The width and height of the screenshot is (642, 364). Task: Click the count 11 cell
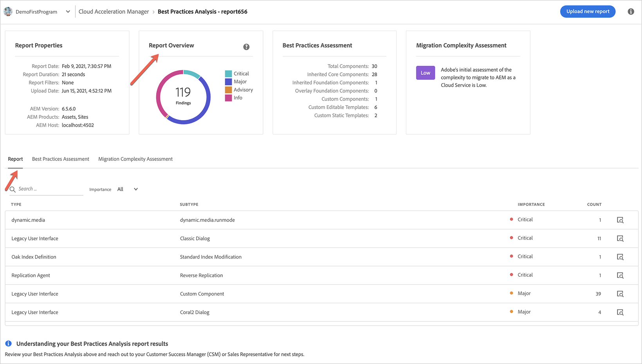click(x=599, y=238)
